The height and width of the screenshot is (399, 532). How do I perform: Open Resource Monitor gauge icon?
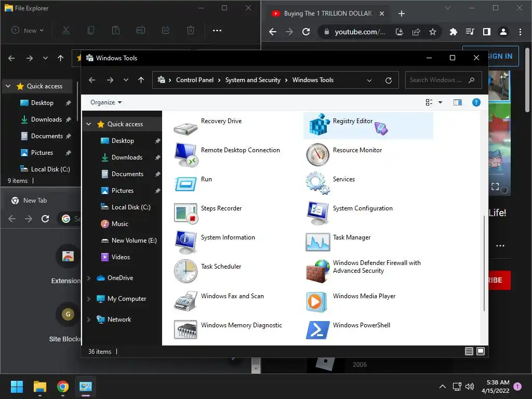pos(317,155)
